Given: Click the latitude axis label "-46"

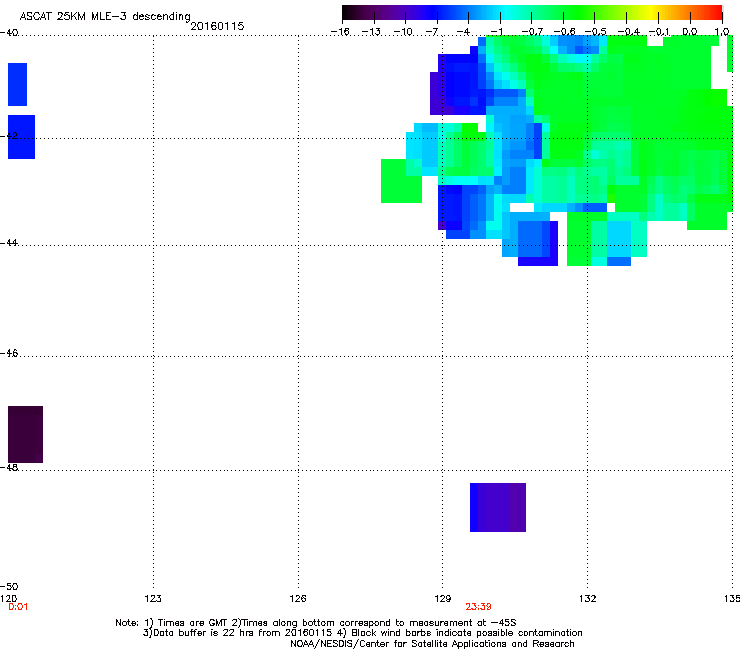Looking at the screenshot, I should tap(9, 353).
